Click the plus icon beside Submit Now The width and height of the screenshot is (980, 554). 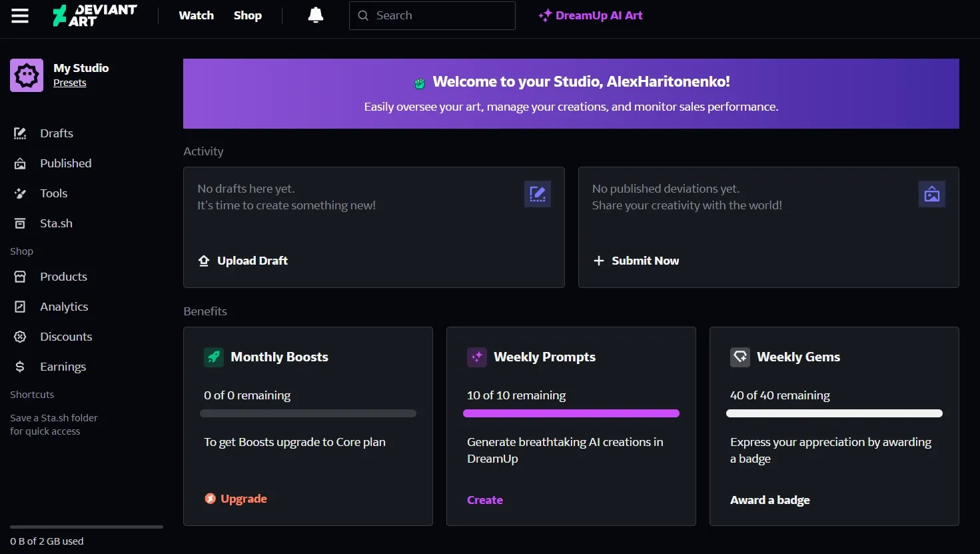pos(599,261)
